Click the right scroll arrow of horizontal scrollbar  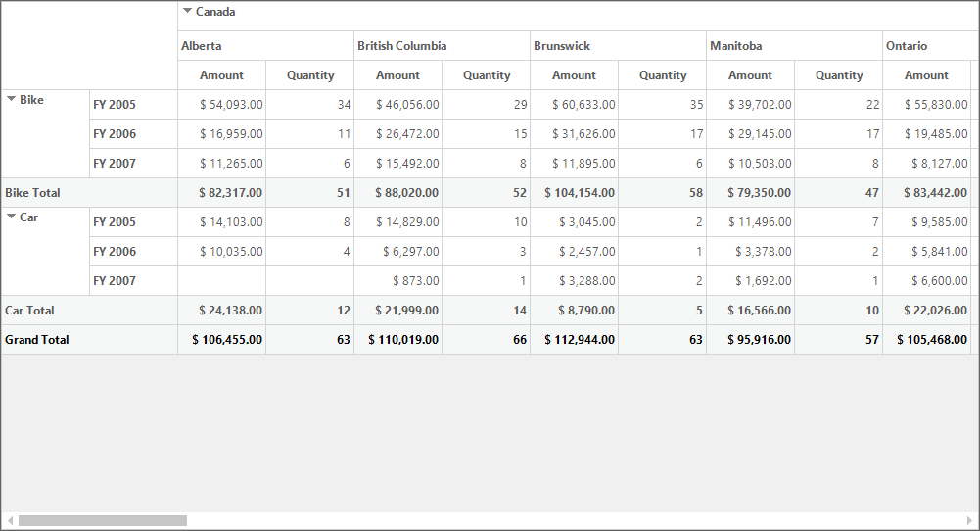pyautogui.click(x=969, y=520)
